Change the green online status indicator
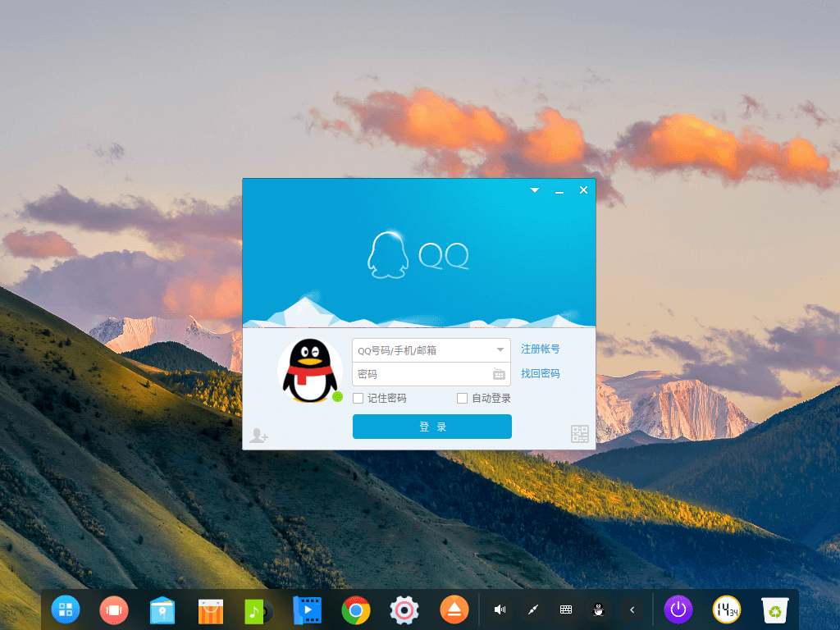Viewport: 840px width, 630px height. [x=337, y=397]
